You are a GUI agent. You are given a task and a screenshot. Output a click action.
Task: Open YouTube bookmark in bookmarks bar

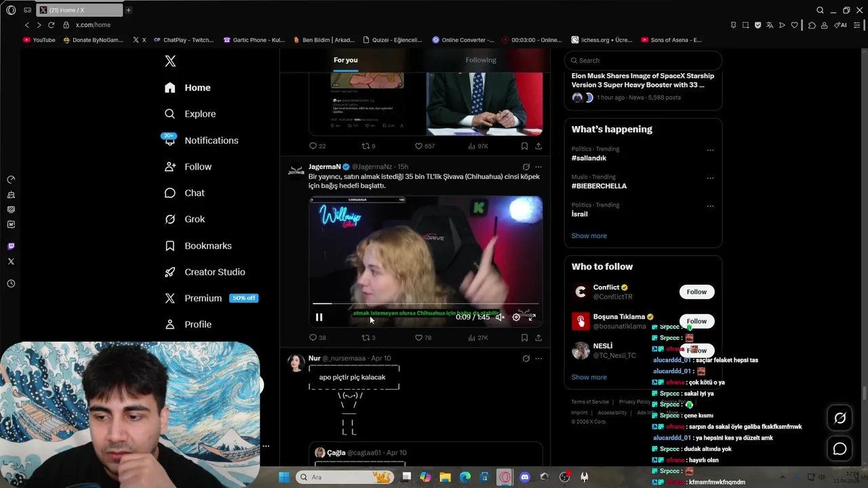39,40
